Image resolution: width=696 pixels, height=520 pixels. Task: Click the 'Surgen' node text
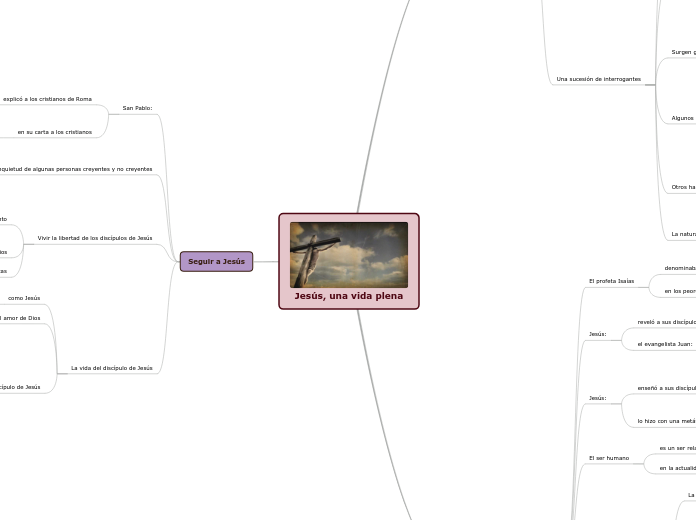684,52
